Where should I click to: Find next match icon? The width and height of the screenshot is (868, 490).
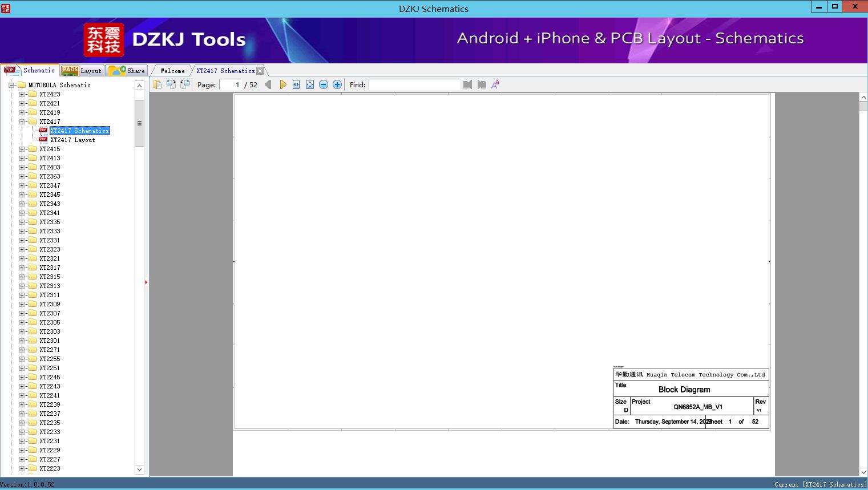[482, 84]
